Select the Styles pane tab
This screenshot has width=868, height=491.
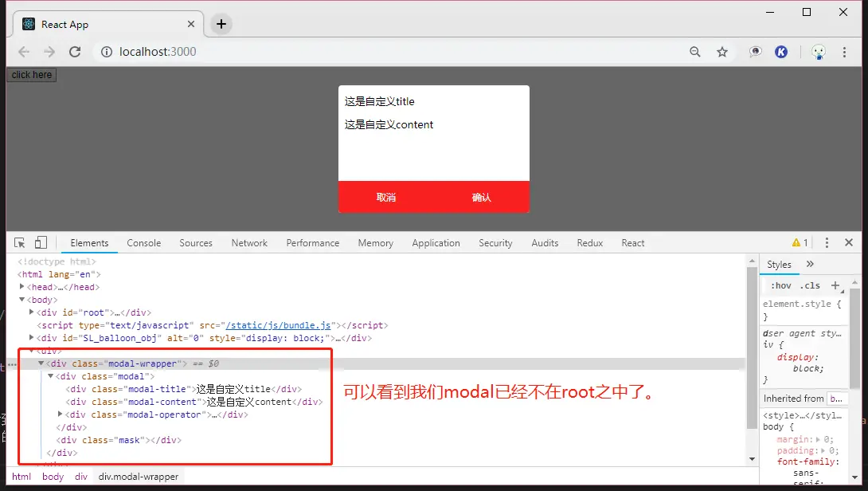point(779,265)
